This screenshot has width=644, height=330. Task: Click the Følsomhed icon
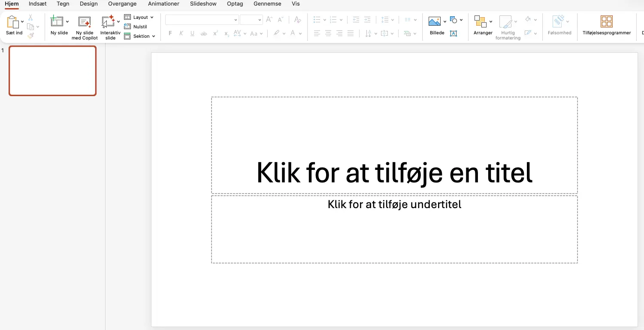tap(558, 21)
